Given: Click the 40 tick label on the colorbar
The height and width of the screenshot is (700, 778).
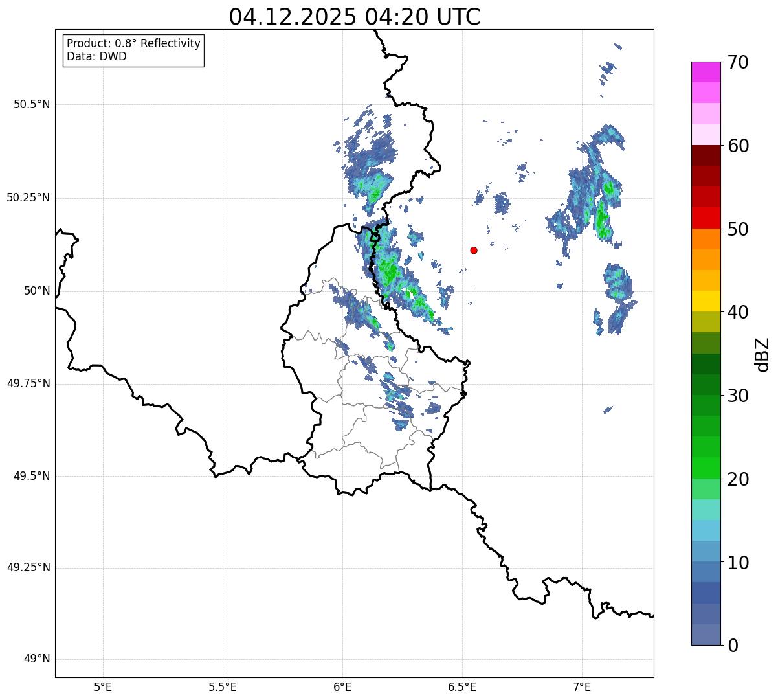Looking at the screenshot, I should click(738, 312).
